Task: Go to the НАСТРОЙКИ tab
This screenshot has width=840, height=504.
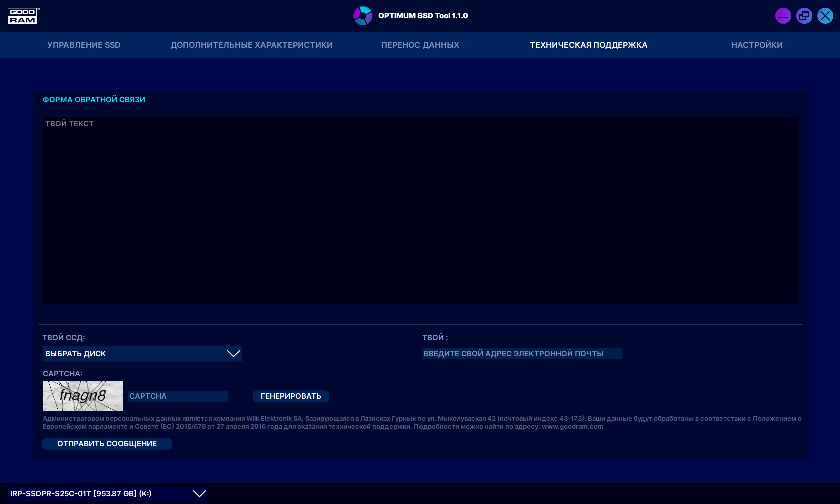Action: click(756, 45)
